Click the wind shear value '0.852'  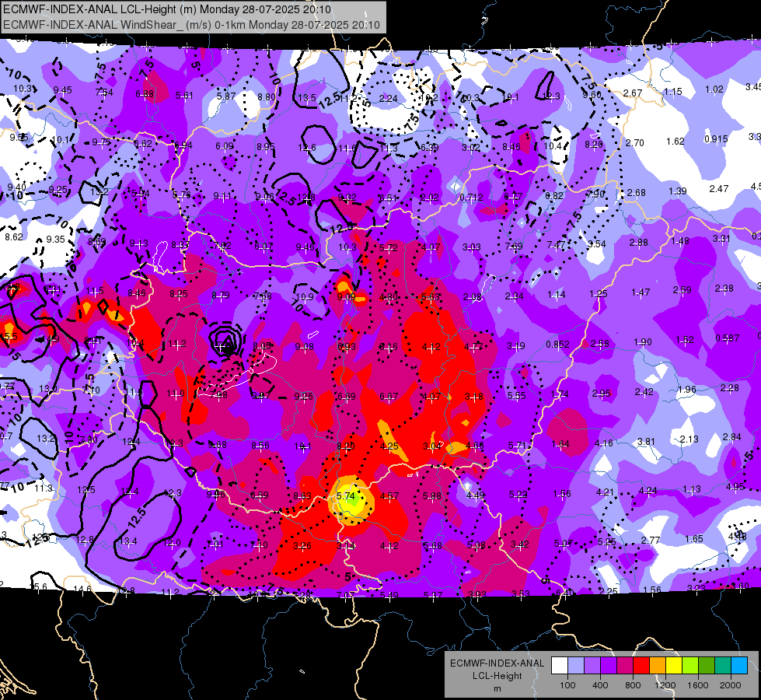coord(557,345)
